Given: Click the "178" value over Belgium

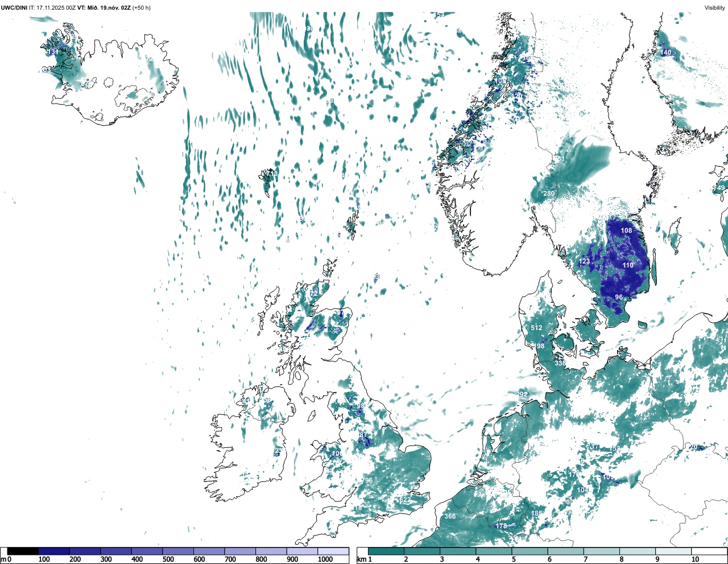Looking at the screenshot, I should coord(501,526).
